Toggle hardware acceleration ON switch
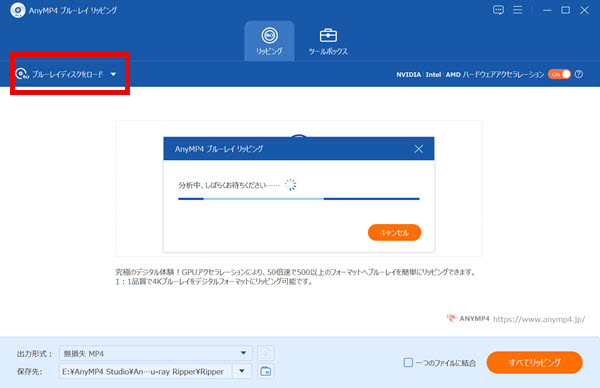 point(559,74)
